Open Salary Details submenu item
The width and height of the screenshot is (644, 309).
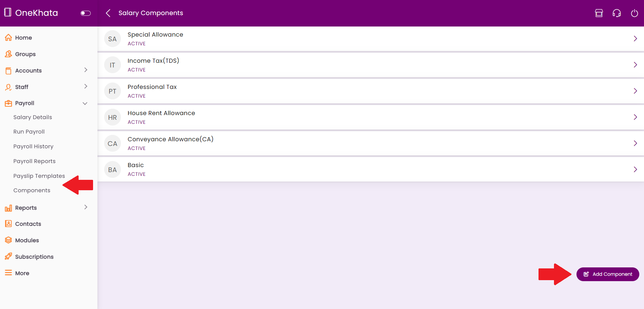(x=33, y=117)
